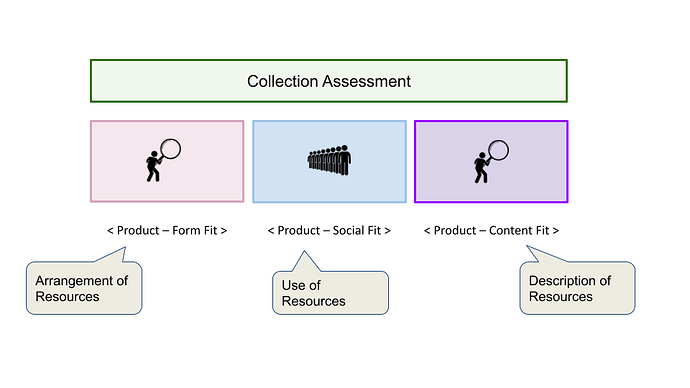Click the Arrangement of Resources callout

click(x=84, y=288)
